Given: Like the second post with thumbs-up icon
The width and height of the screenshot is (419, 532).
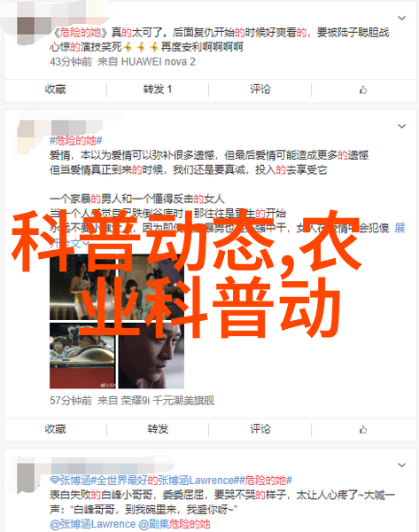Looking at the screenshot, I should 363,429.
